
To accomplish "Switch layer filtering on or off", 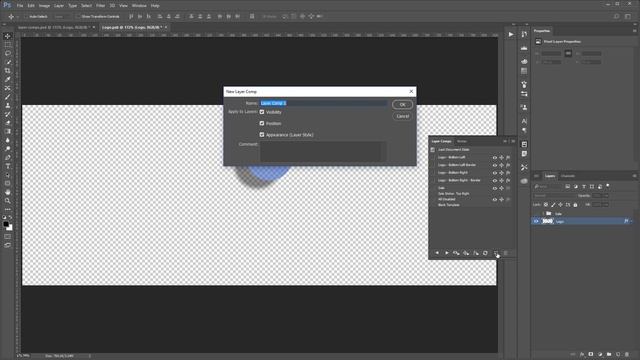I will [x=608, y=186].
